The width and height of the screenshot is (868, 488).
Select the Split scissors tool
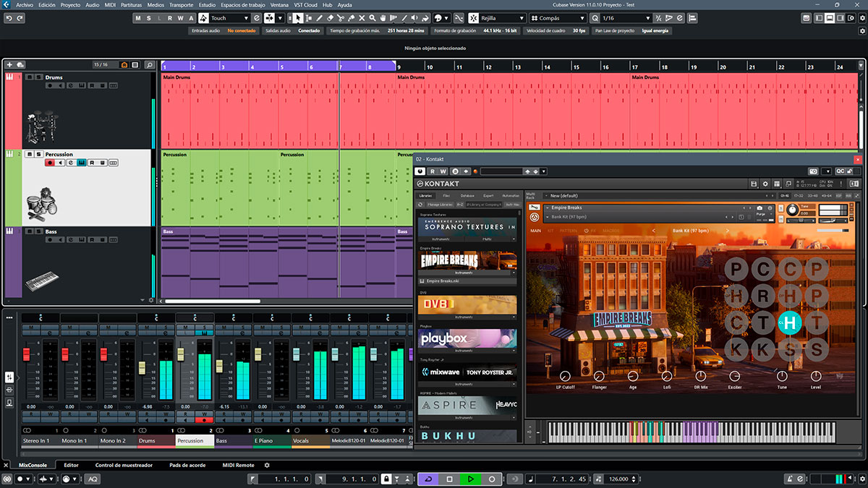[x=341, y=17]
